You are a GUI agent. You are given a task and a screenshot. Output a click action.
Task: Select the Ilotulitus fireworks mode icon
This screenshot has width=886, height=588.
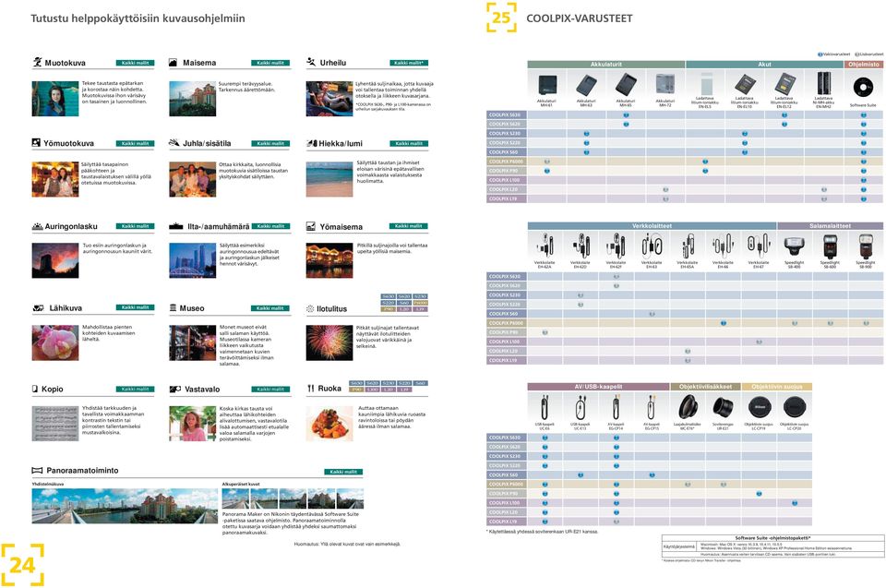(x=310, y=308)
